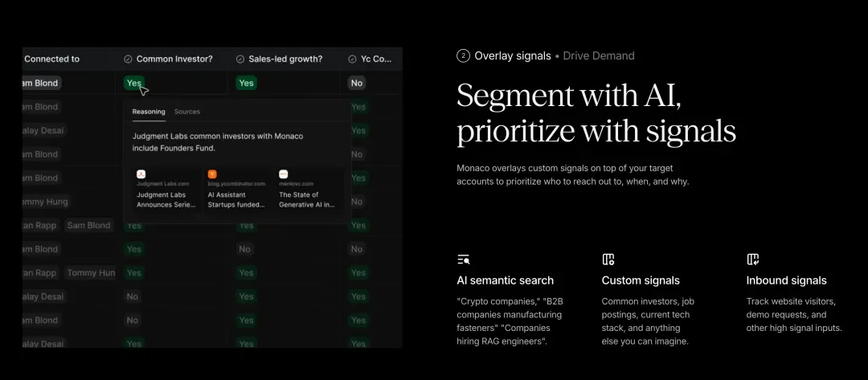This screenshot has width=868, height=380.
Task: Click the first-row Yes under Sales-led growth
Action: [246, 83]
